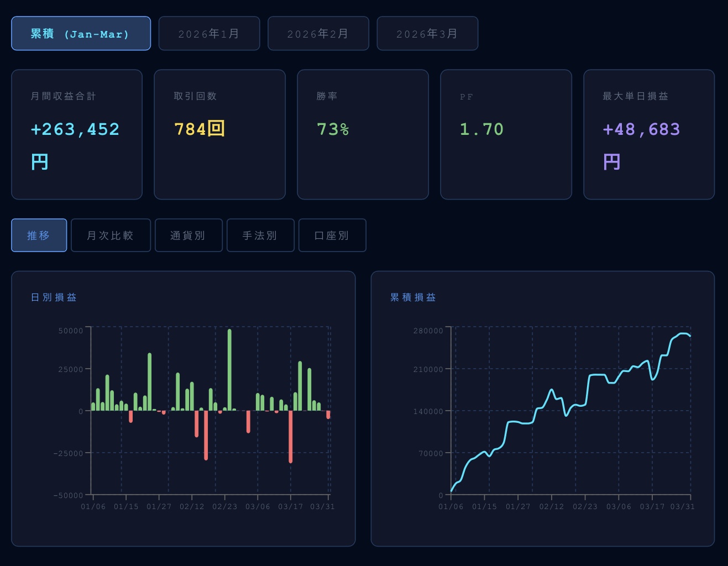Click the 勝率 73% stat card
Screen dimensions: 728x566
pyautogui.click(x=363, y=134)
